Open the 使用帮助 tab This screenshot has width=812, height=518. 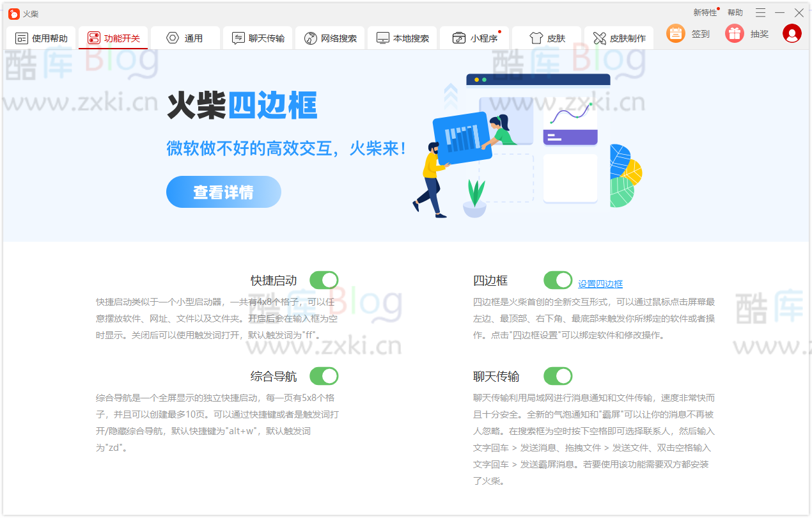click(40, 37)
